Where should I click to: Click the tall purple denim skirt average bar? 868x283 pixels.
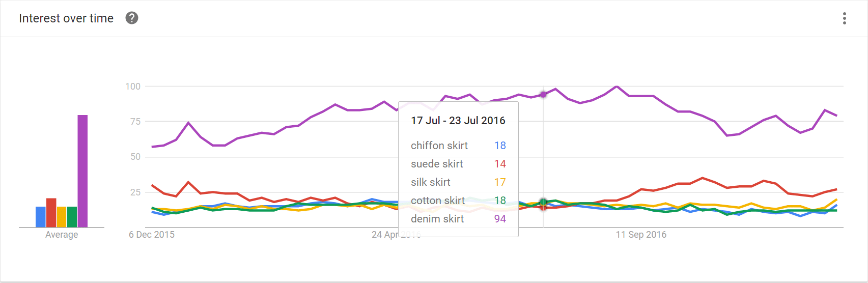point(82,171)
